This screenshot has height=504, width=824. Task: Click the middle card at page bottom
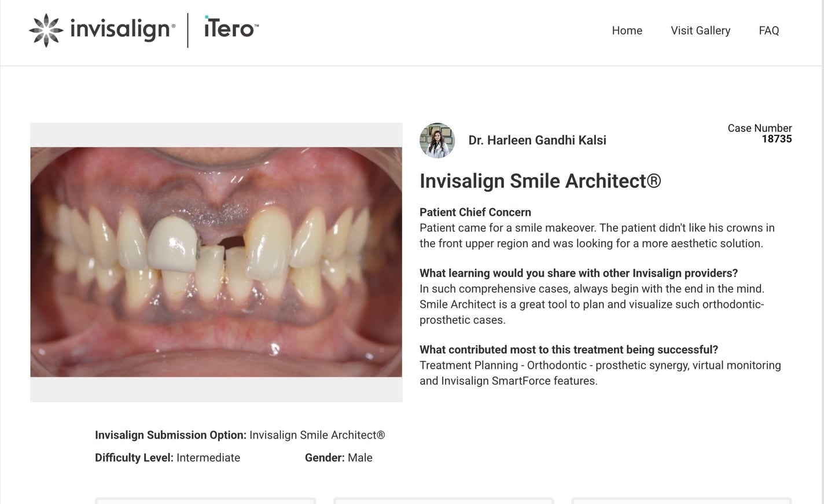pyautogui.click(x=443, y=501)
